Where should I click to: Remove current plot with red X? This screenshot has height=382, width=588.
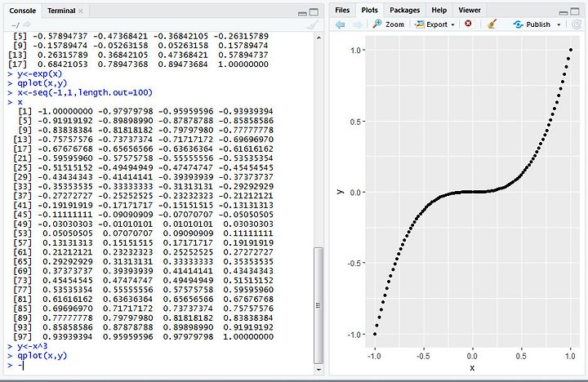pyautogui.click(x=468, y=24)
